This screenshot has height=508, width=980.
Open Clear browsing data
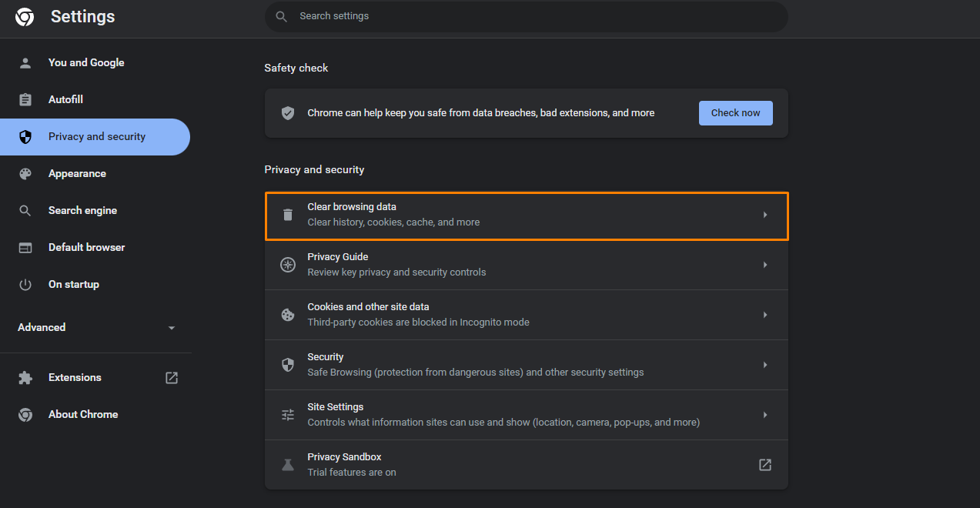527,216
